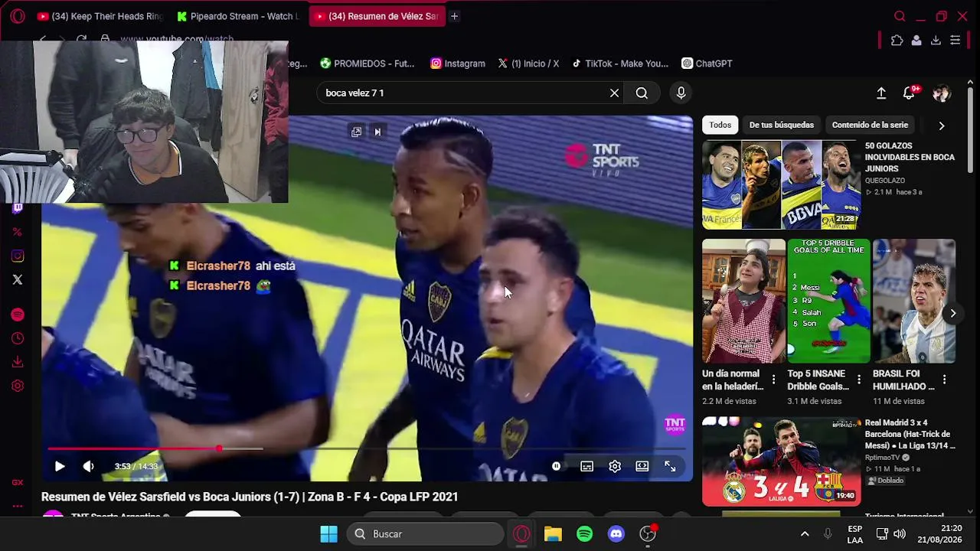Open miniplayer from top of video
Image resolution: width=980 pixels, height=551 pixels.
tap(356, 132)
